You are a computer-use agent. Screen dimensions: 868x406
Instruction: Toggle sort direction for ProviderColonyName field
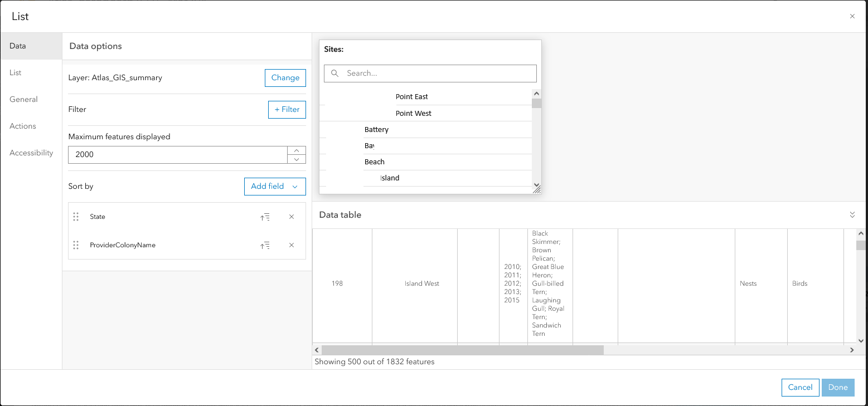(265, 246)
